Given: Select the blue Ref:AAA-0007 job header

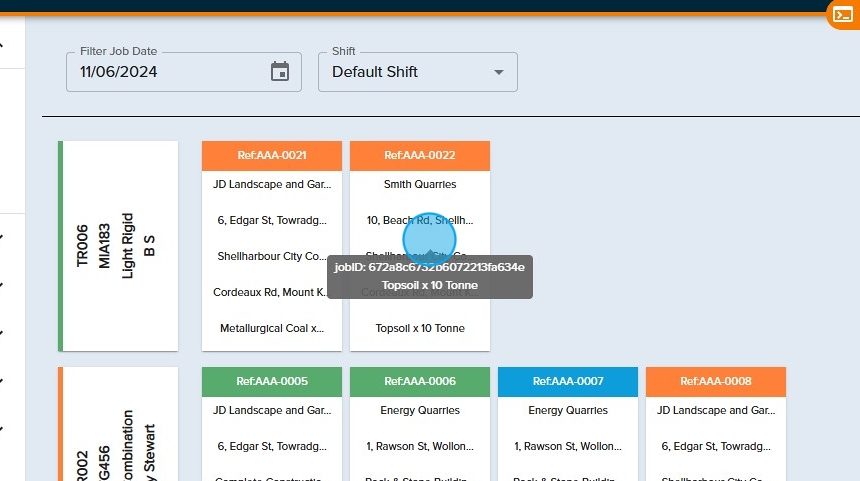Looking at the screenshot, I should (568, 381).
